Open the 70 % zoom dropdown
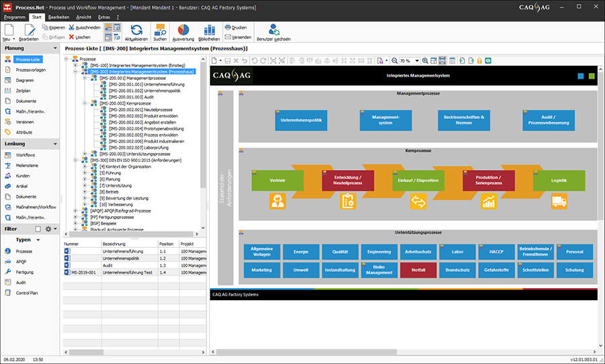The image size is (605, 364). pos(417,61)
